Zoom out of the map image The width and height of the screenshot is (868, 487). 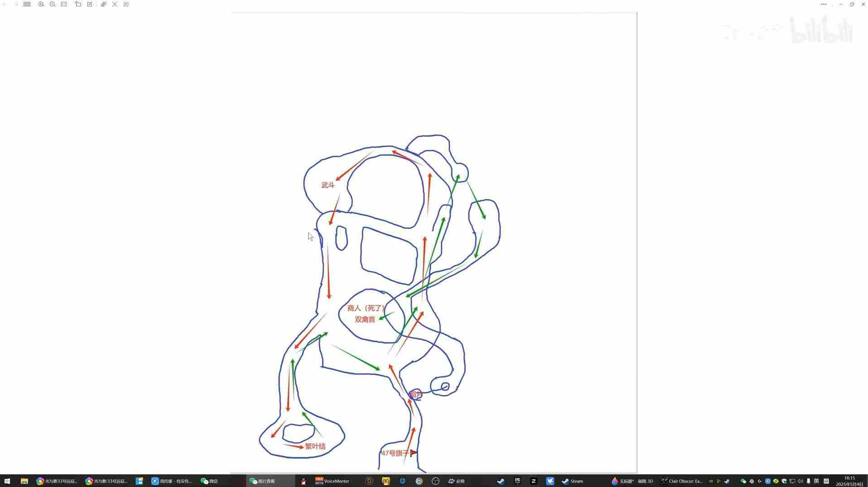(53, 4)
